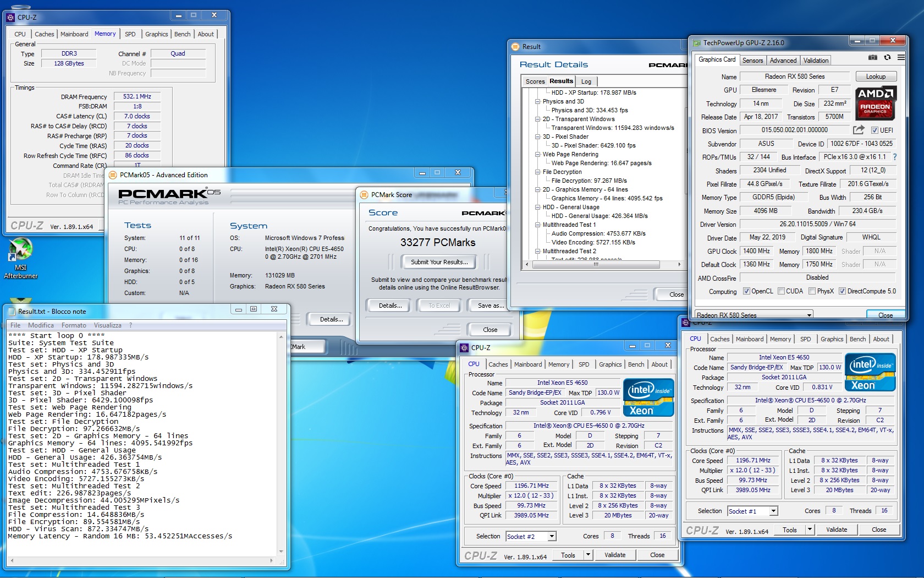The width and height of the screenshot is (924, 578).
Task: Switch to the Advanced tab in GPU-Z
Action: coord(783,61)
